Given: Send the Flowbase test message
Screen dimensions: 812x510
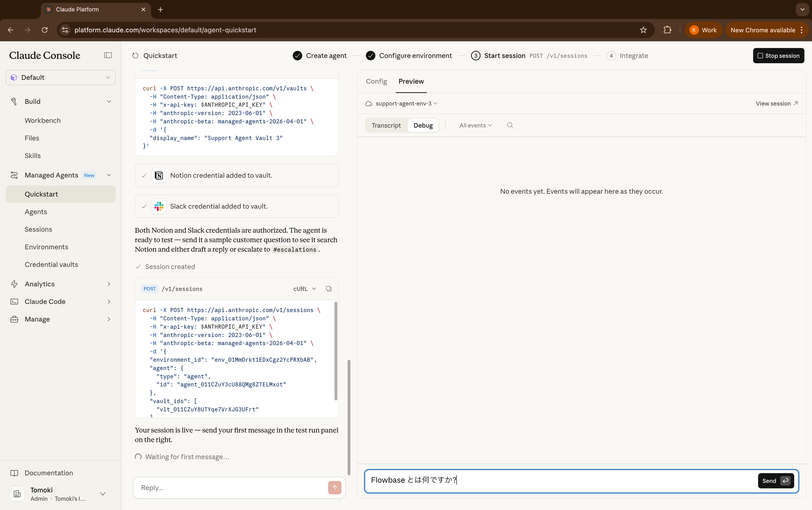Looking at the screenshot, I should tap(776, 481).
